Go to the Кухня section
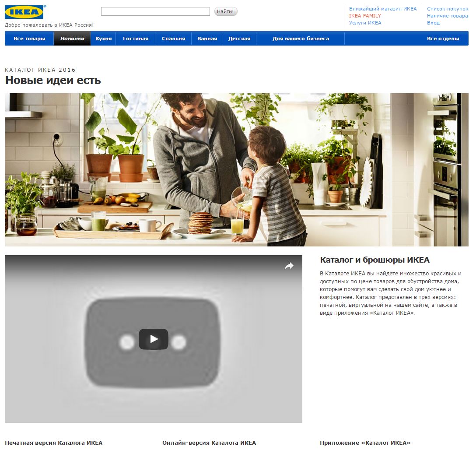Image resolution: width=476 pixels, height=450 pixels. pyautogui.click(x=103, y=39)
